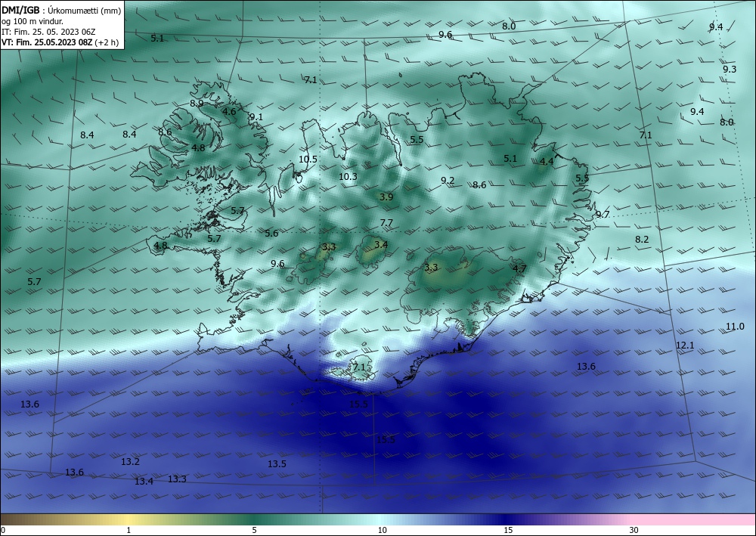Click the color scale label "10"
The width and height of the screenshot is (756, 536).
[x=382, y=530]
